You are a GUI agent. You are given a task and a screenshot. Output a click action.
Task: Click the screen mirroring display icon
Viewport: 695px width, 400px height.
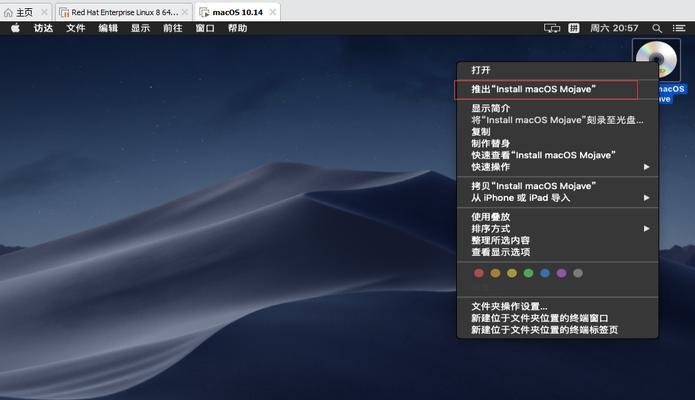552,28
